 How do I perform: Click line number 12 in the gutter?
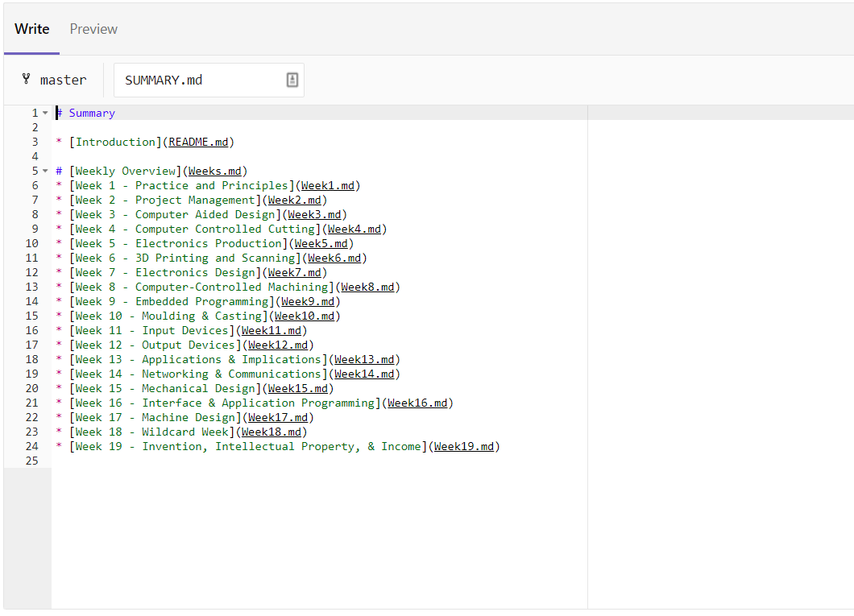(31, 272)
